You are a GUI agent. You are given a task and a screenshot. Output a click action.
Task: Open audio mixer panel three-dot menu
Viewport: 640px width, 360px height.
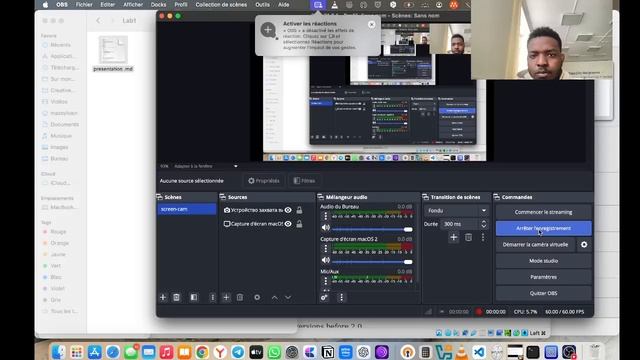[342, 297]
